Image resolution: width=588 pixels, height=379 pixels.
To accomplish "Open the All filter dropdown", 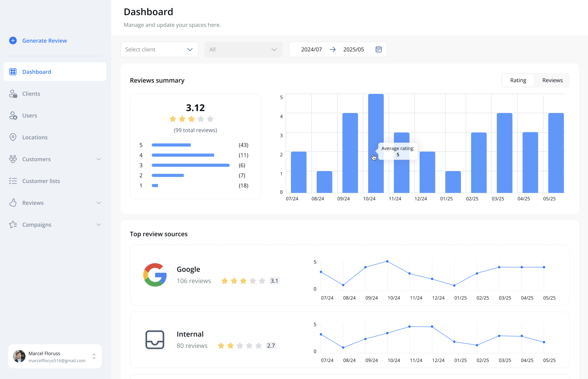I will (x=243, y=49).
